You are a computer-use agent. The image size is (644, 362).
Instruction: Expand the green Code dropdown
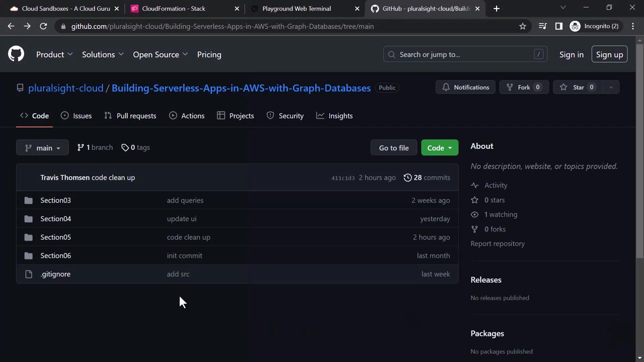coord(439,148)
